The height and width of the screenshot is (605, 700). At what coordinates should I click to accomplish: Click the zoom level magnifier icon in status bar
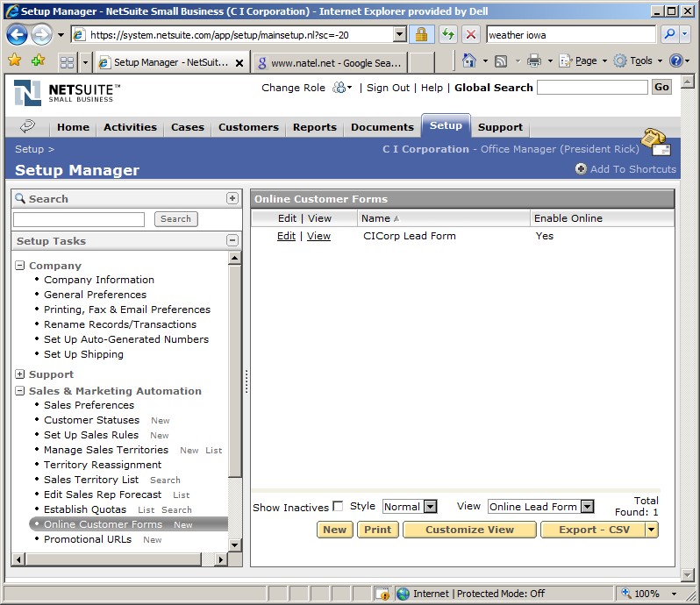pyautogui.click(x=626, y=594)
